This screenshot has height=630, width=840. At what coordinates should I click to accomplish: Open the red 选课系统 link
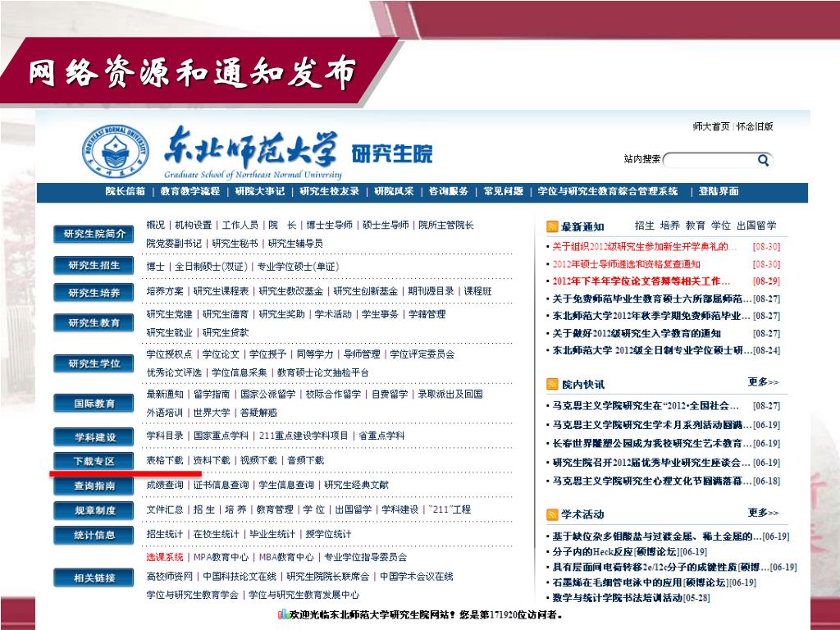click(x=165, y=557)
